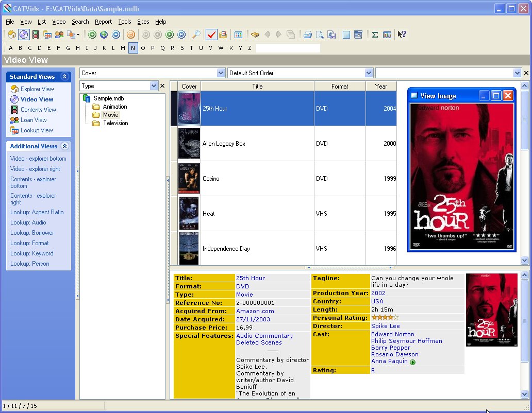The image size is (532, 413).
Task: Open the View menu
Action: (x=26, y=22)
